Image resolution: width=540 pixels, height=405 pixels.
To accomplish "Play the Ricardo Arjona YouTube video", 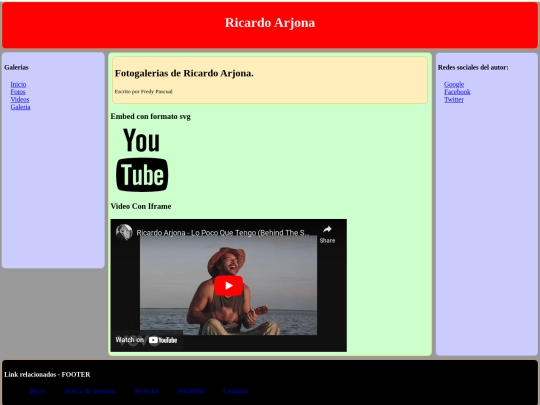I will [x=229, y=285].
